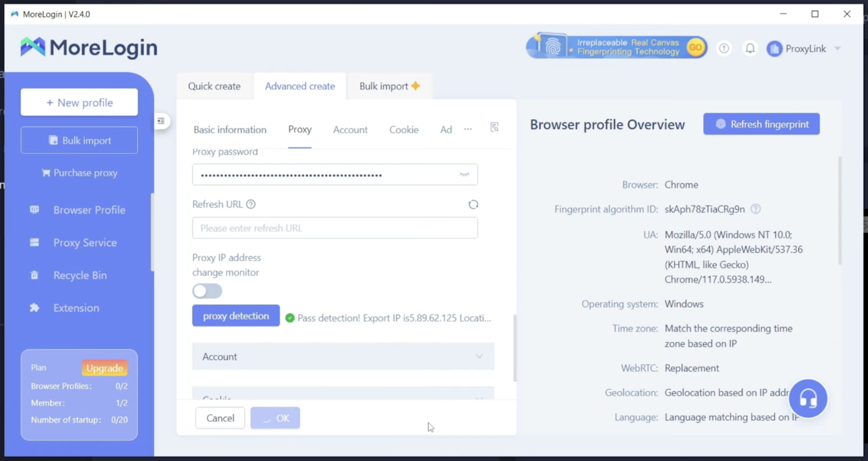Open the Cookie section tab
The width and height of the screenshot is (868, 461).
click(403, 130)
